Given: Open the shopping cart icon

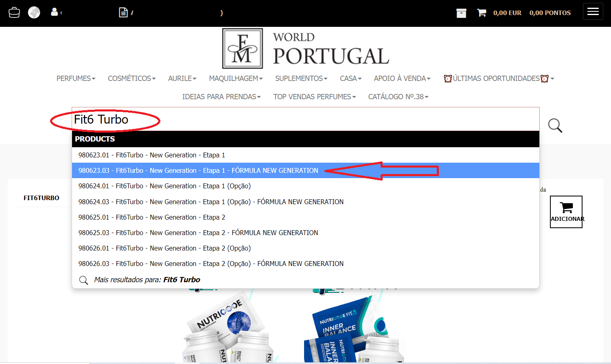Looking at the screenshot, I should tap(482, 13).
